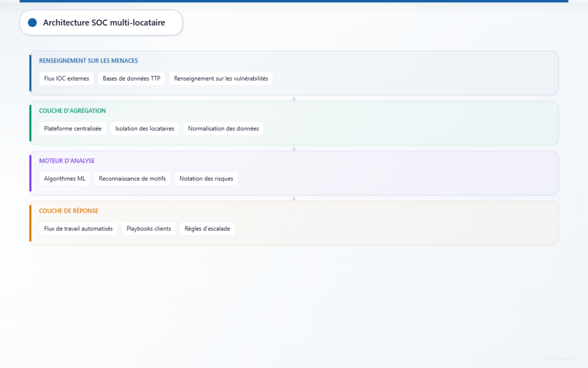Click arrow between Menaces and Agrégation layers
The width and height of the screenshot is (588, 368).
click(x=294, y=98)
